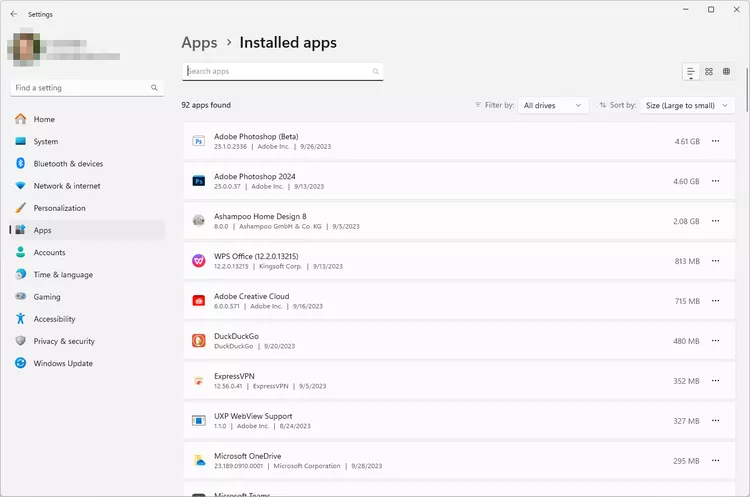The height and width of the screenshot is (497, 750).
Task: Click the Adobe Photoshop 2024 app icon
Action: (199, 181)
